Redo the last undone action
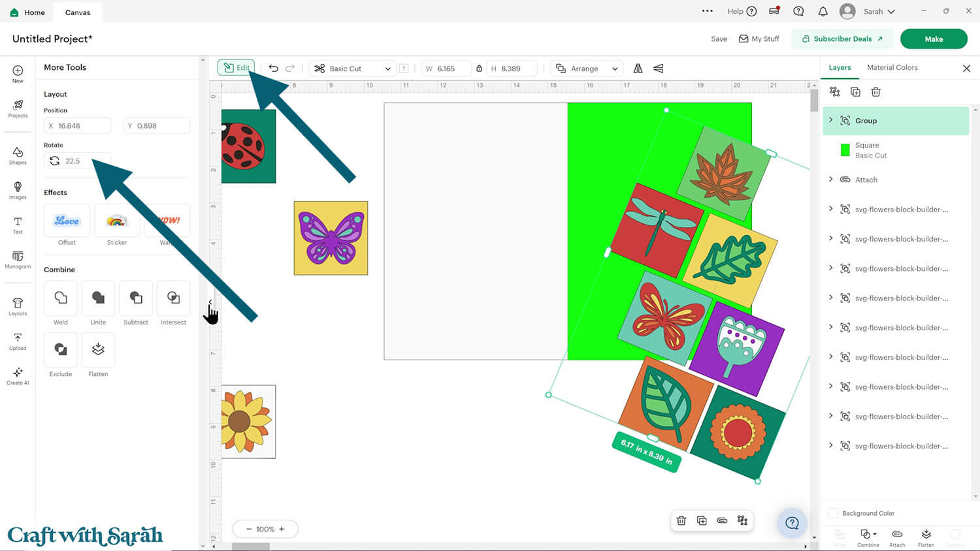 [290, 68]
